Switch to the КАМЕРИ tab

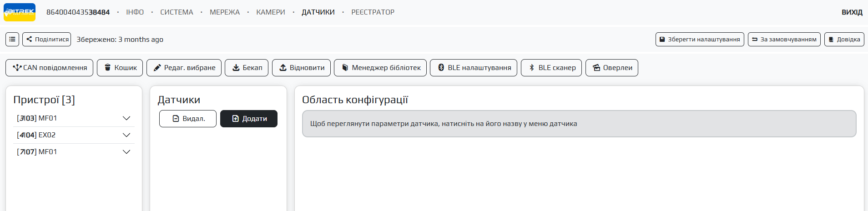point(271,12)
